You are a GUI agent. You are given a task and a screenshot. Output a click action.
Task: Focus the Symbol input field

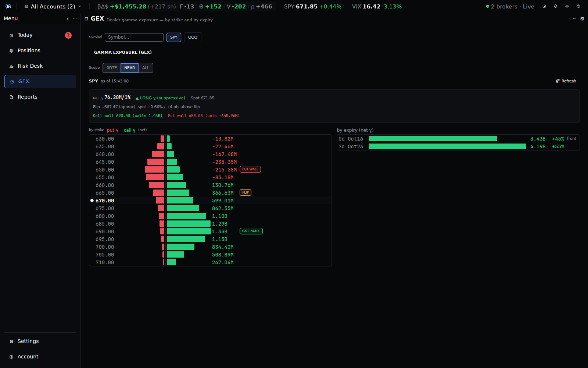pos(134,37)
